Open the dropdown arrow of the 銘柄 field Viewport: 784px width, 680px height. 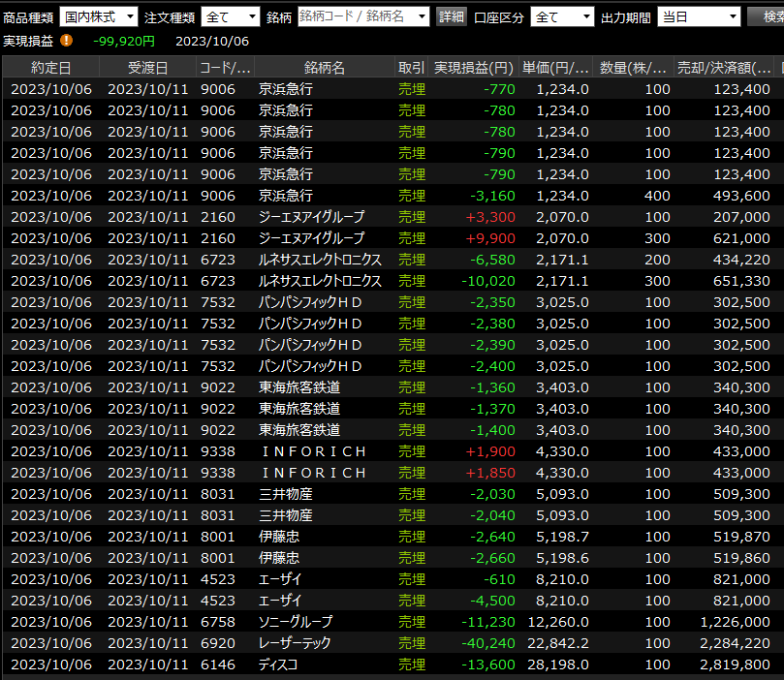click(x=423, y=16)
